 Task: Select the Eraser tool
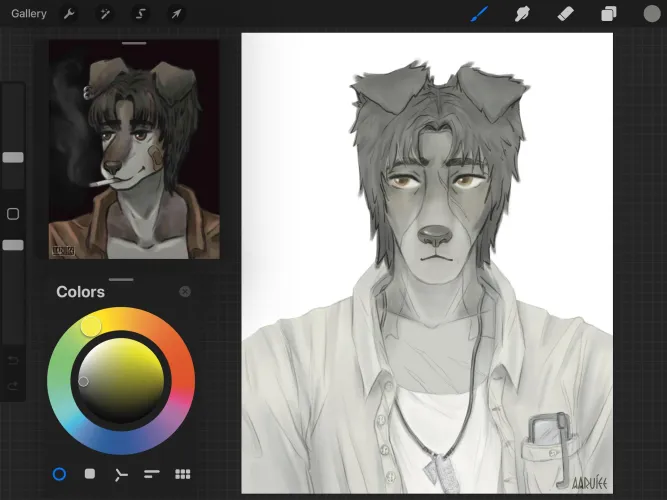click(565, 14)
